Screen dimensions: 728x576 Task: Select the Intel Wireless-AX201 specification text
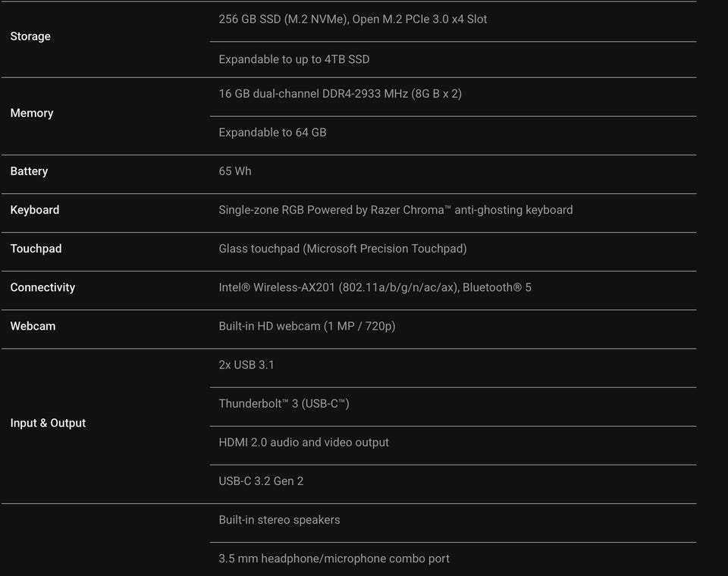coord(375,287)
